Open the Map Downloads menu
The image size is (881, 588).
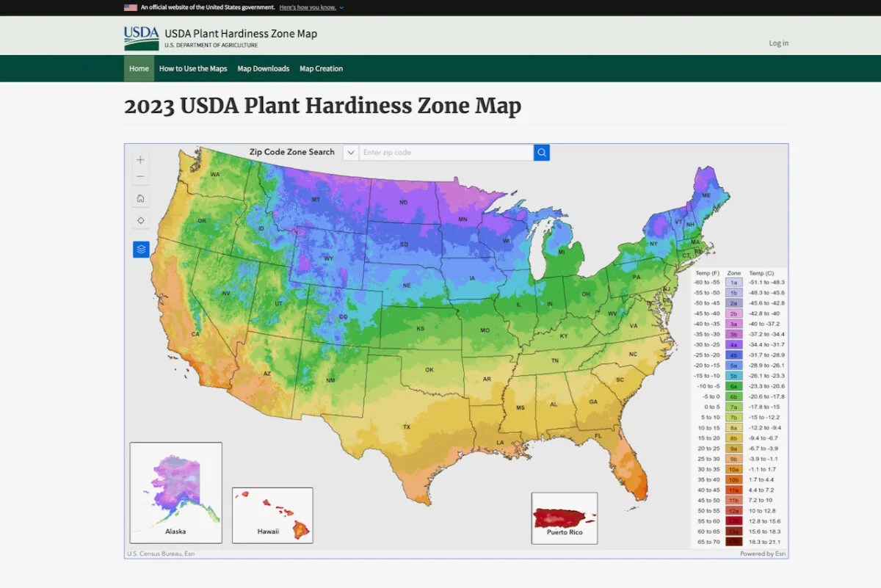[x=264, y=68]
